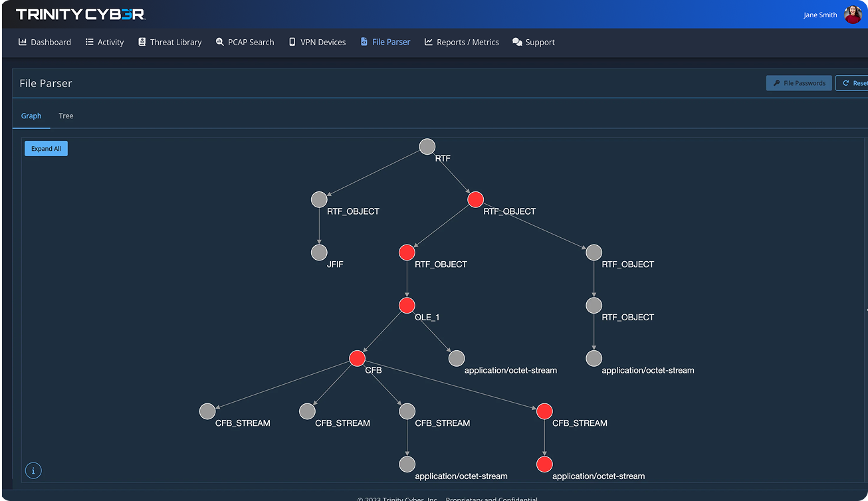Image resolution: width=868 pixels, height=501 pixels.
Task: Select the octet-stream node under OLE_1
Action: (x=457, y=358)
